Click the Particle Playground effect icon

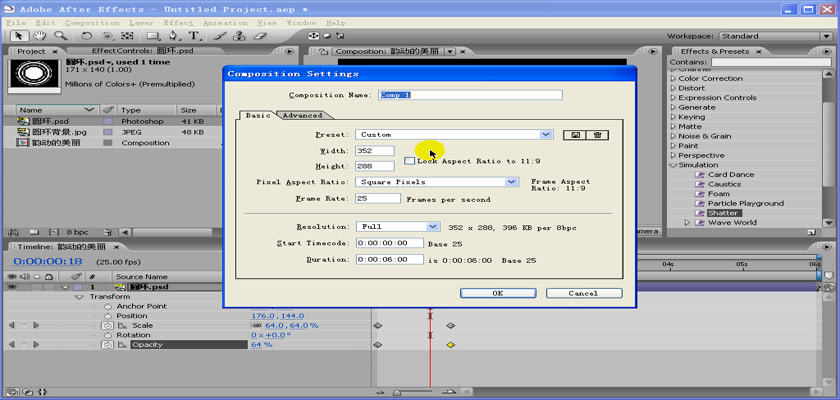(699, 203)
